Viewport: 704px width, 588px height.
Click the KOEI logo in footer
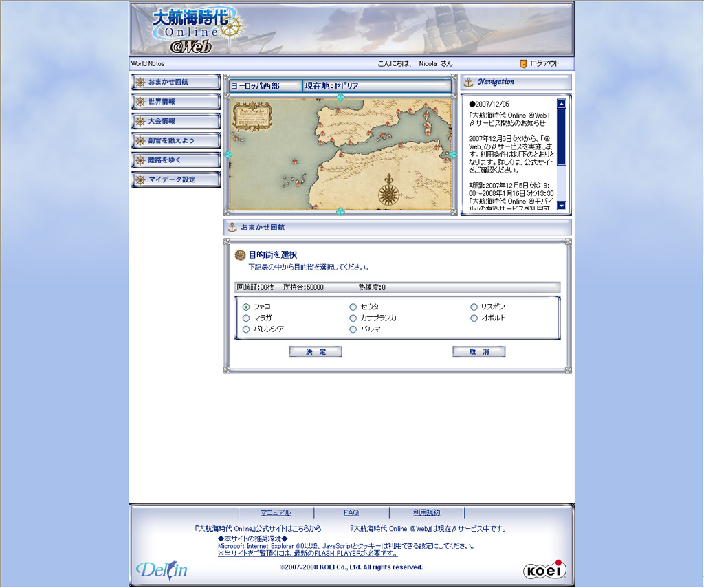[544, 570]
